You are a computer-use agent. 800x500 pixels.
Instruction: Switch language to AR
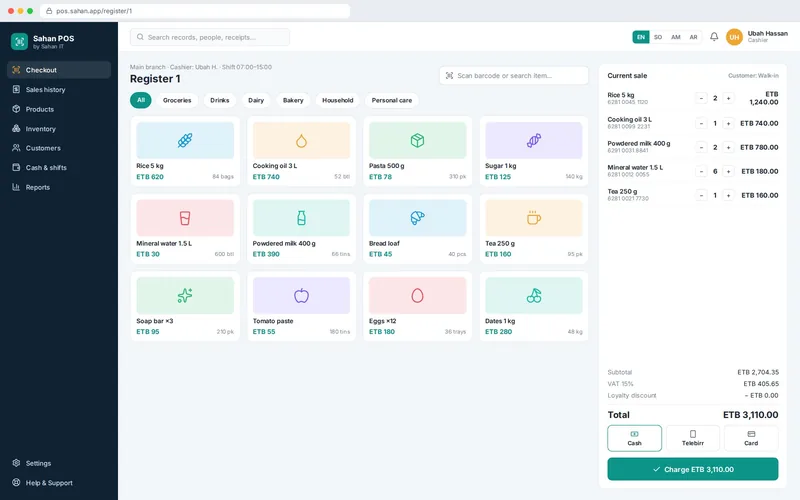point(693,37)
